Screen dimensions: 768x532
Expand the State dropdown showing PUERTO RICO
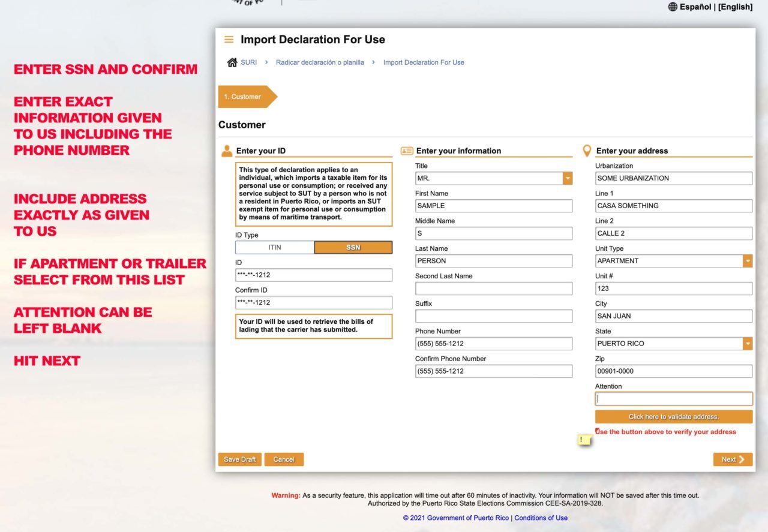[747, 343]
